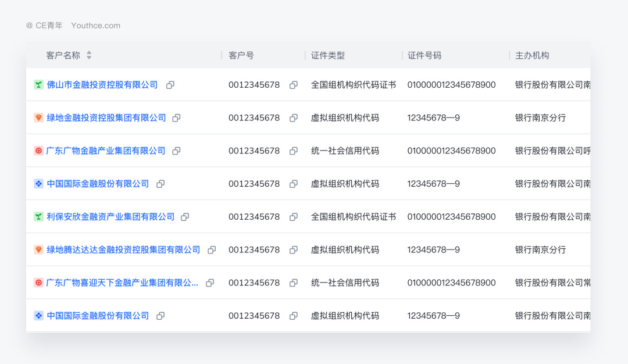Copy the name 绿地金融投资控股集团有限公司

tap(176, 117)
